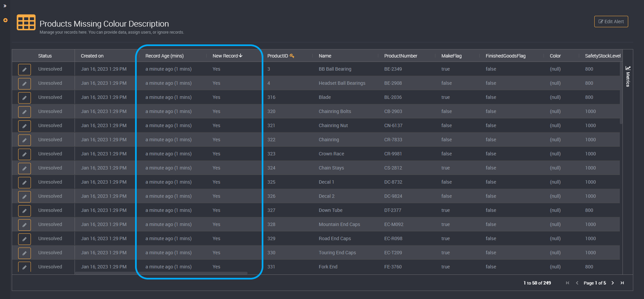This screenshot has width=644, height=299.
Task: Click the CN-6137 product number
Action: 393,125
